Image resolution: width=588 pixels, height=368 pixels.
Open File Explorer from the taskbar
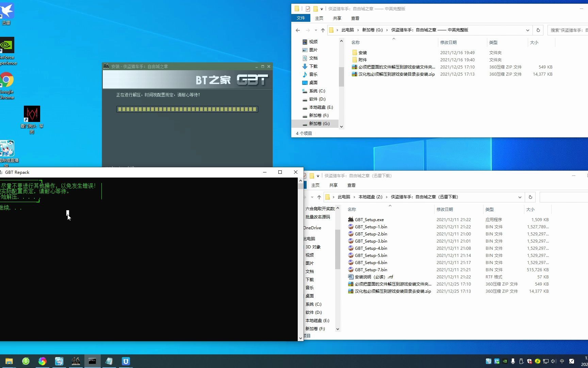click(x=9, y=361)
